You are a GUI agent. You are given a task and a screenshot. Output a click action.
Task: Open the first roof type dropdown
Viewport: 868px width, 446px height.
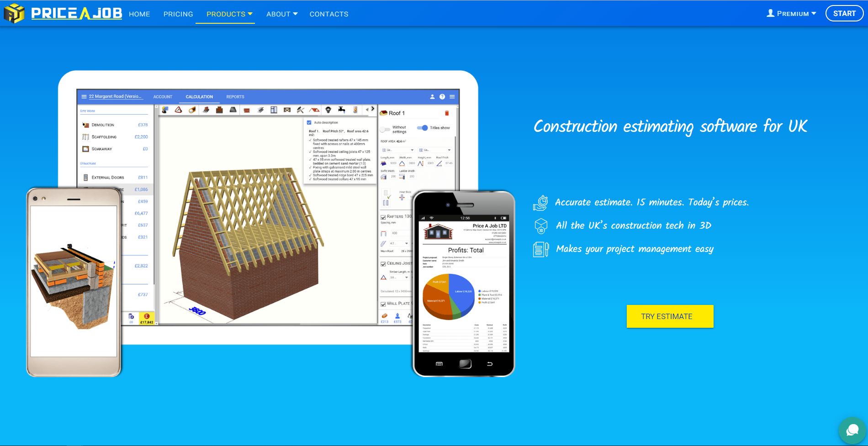[x=397, y=150]
